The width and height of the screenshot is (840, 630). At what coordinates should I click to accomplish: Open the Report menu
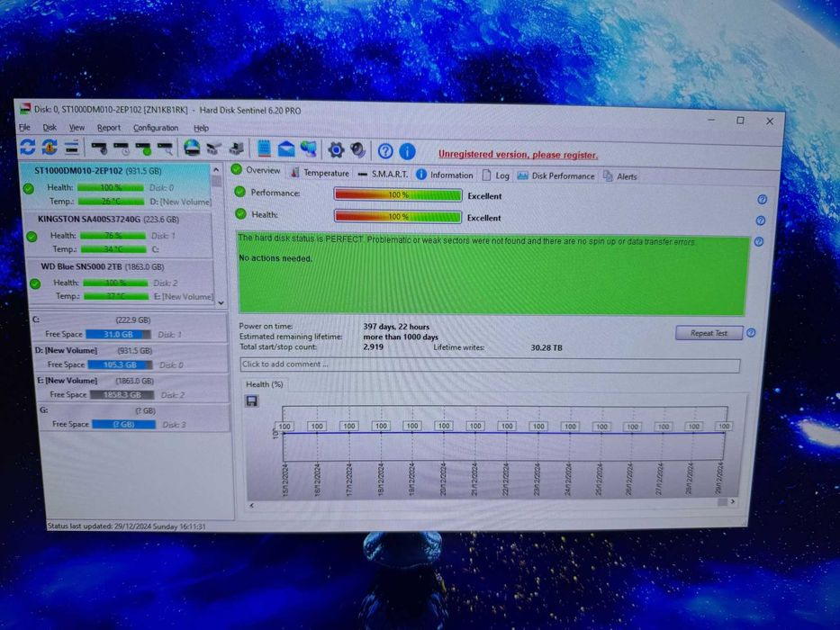tap(109, 128)
